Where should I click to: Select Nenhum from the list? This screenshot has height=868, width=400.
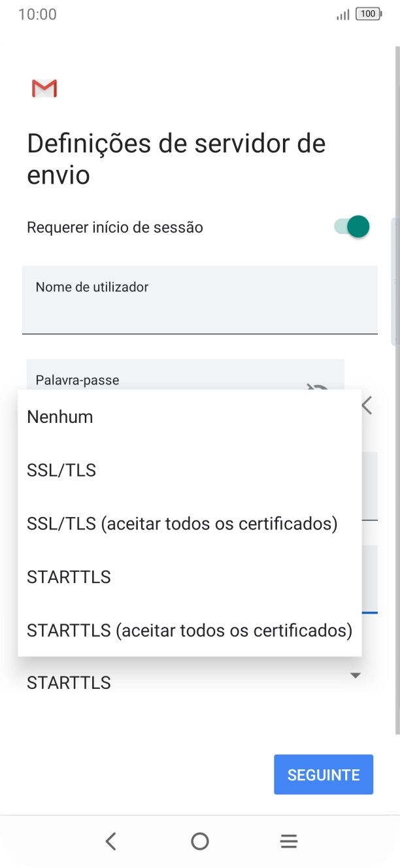pyautogui.click(x=59, y=416)
